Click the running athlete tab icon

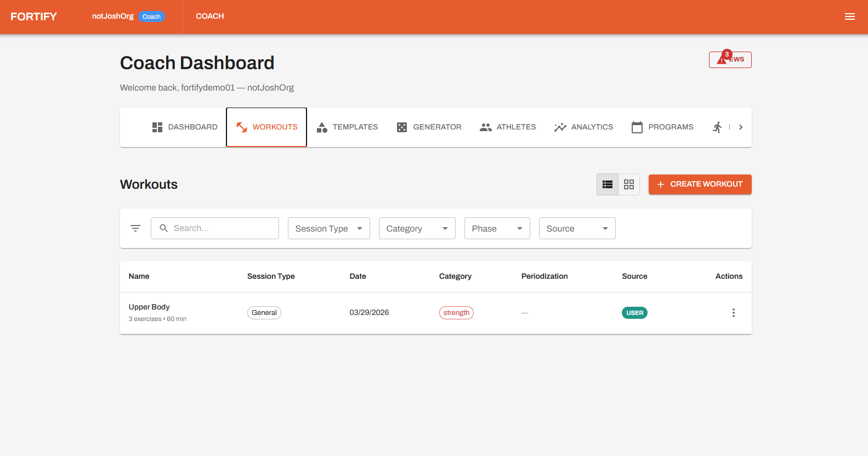[717, 127]
